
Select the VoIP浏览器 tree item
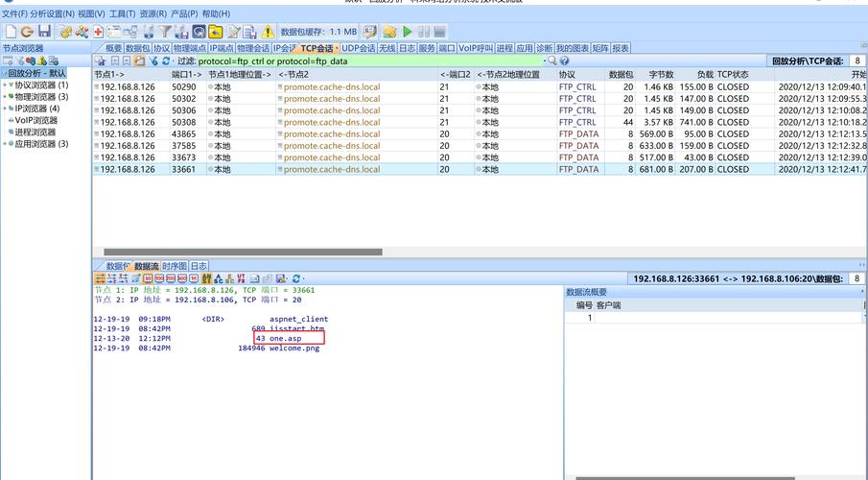[36, 120]
